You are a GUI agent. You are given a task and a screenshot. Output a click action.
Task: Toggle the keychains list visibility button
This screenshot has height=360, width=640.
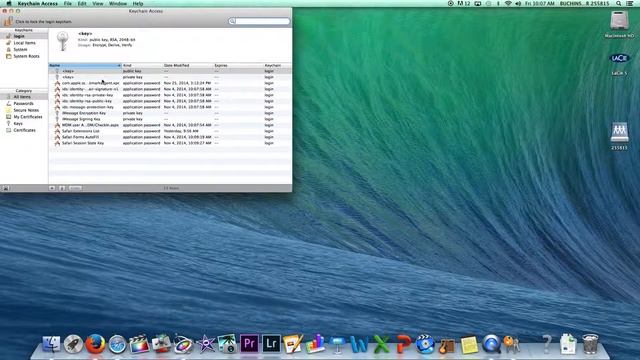(x=6, y=188)
